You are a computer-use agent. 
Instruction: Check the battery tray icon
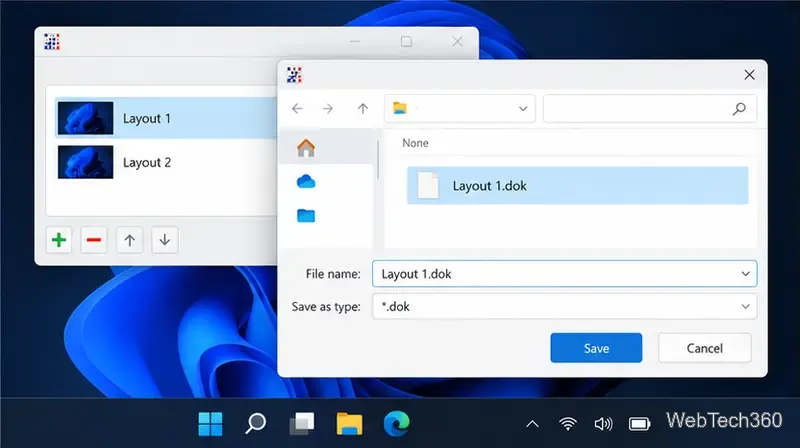coord(639,424)
